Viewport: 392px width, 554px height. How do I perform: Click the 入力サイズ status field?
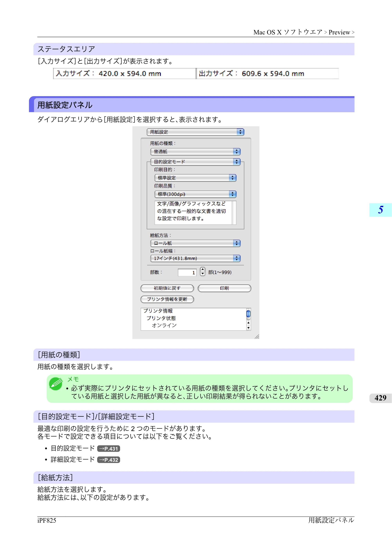[x=124, y=73]
